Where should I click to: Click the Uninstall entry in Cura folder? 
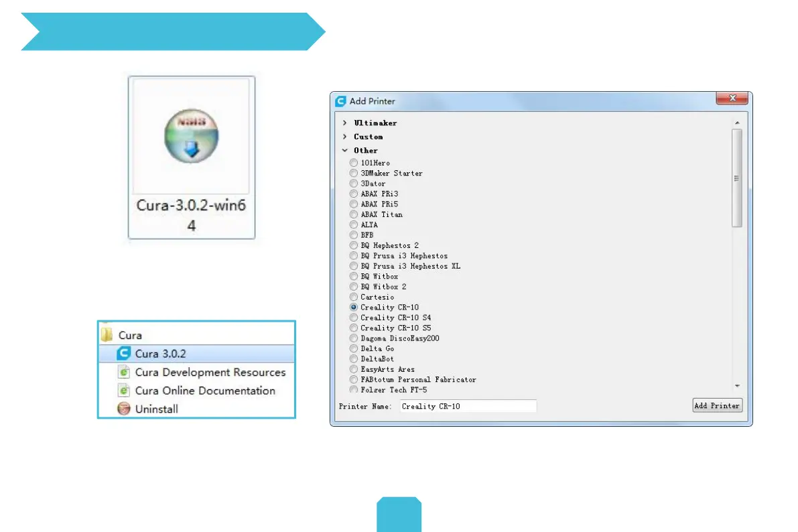(x=196, y=409)
